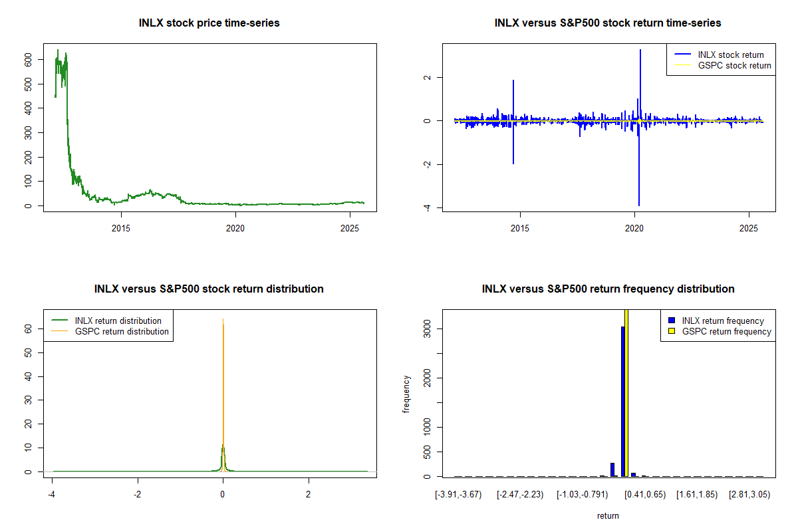
Task: Click the large negative INLX return spike near 2020
Action: (638, 180)
